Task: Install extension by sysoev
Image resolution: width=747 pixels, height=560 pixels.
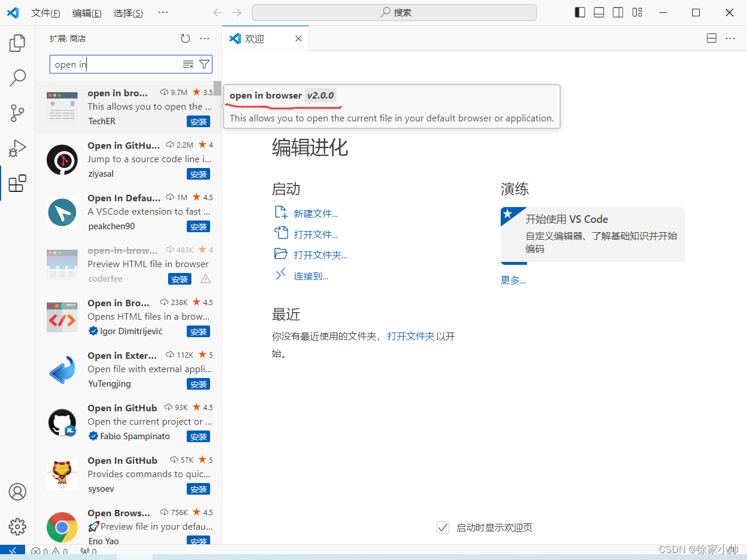Action: click(198, 489)
